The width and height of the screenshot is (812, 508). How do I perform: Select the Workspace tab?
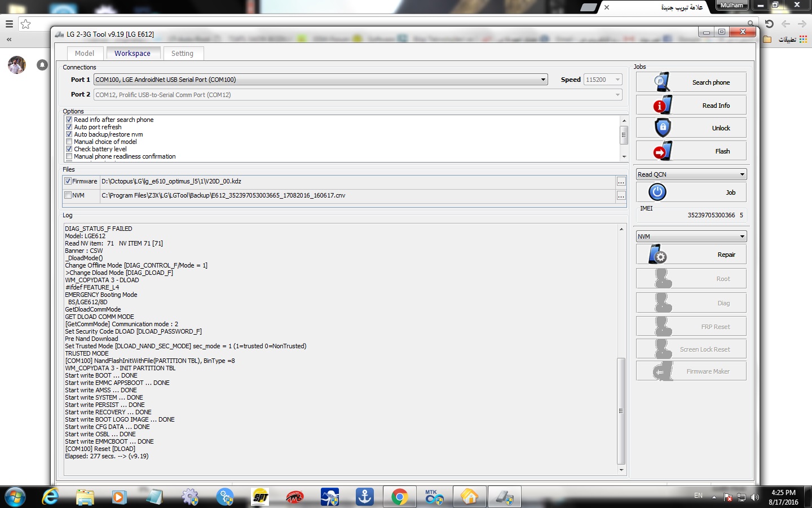(x=133, y=53)
